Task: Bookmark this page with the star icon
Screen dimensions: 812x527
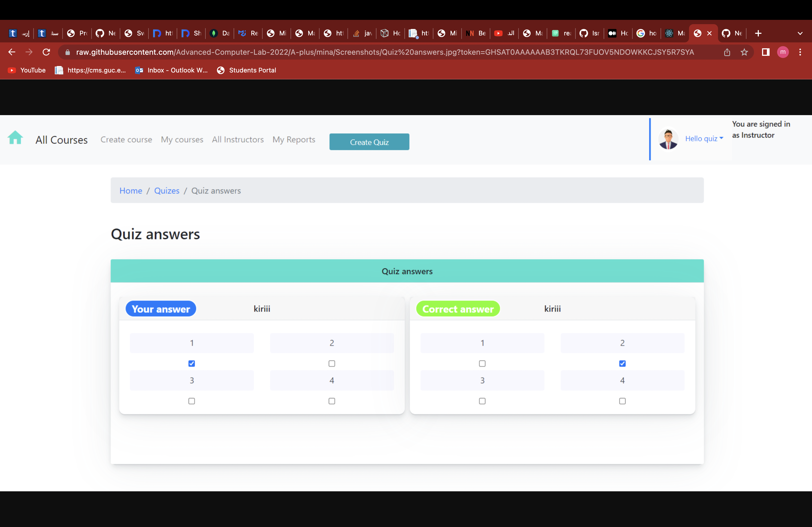Action: pyautogui.click(x=744, y=52)
